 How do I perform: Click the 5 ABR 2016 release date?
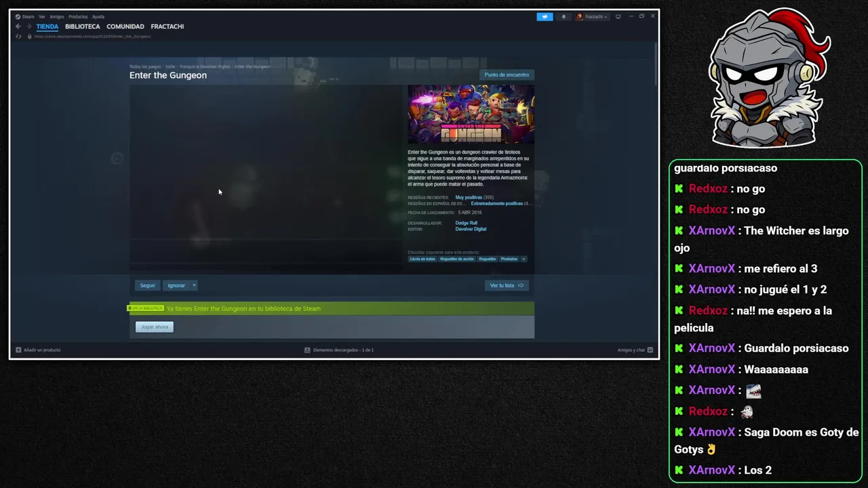(469, 212)
